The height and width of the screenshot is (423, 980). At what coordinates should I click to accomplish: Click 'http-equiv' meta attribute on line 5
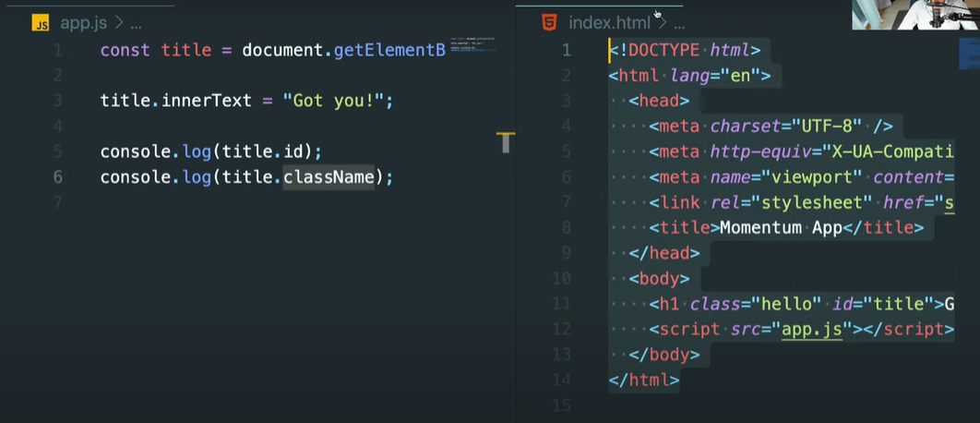click(760, 152)
